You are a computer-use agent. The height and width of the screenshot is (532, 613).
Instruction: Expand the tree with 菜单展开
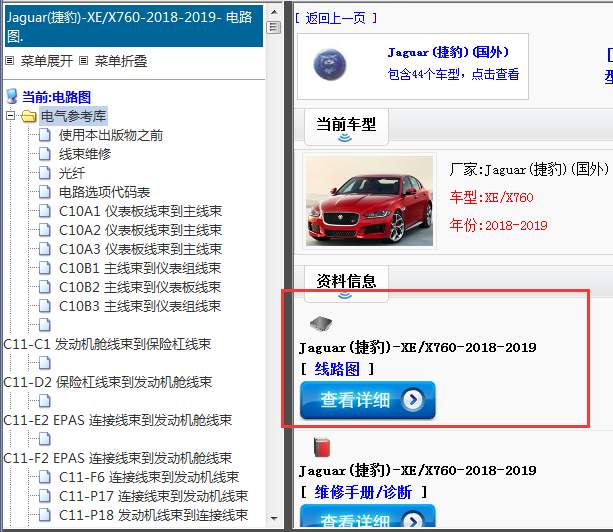coord(47,61)
